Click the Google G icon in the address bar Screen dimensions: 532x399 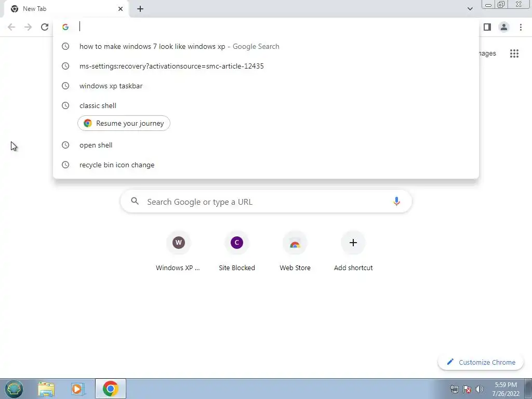click(65, 27)
